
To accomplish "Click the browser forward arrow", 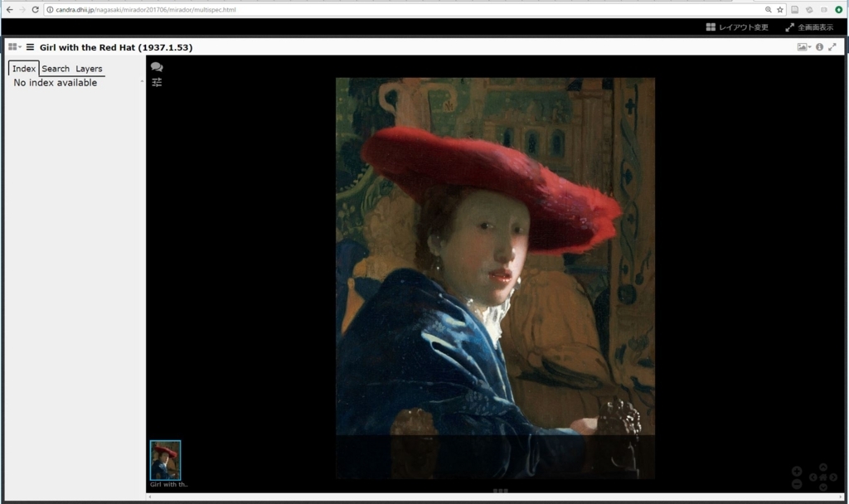I will pos(22,9).
